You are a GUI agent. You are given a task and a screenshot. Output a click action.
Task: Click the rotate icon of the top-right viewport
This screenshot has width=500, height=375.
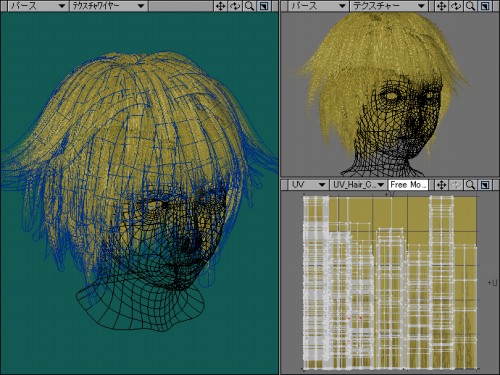point(456,6)
